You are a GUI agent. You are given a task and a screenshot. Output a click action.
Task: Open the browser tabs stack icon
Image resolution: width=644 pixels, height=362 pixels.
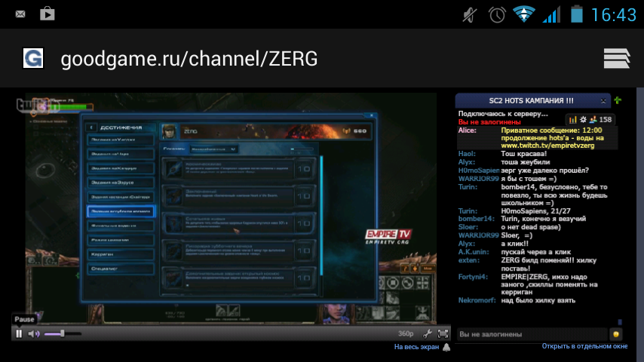pos(617,58)
